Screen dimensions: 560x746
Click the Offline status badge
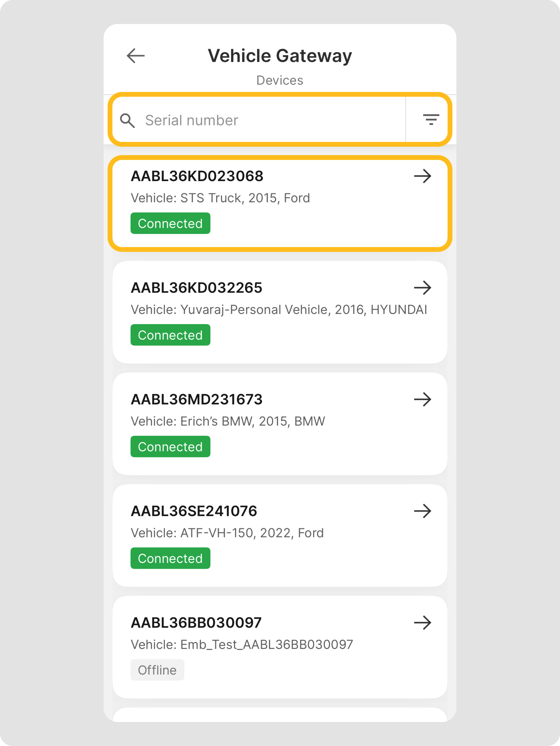pos(157,670)
